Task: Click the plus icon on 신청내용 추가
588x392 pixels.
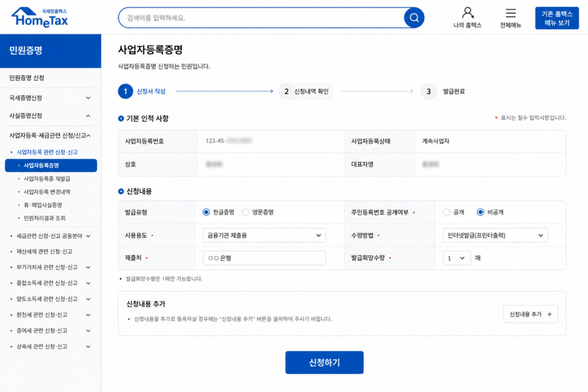Action: [x=550, y=315]
